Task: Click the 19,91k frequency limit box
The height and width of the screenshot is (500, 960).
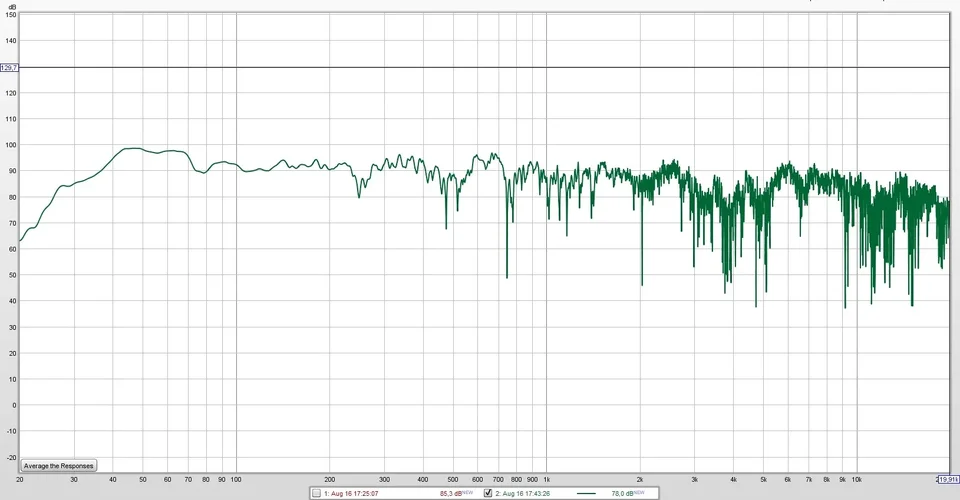Action: [948, 479]
